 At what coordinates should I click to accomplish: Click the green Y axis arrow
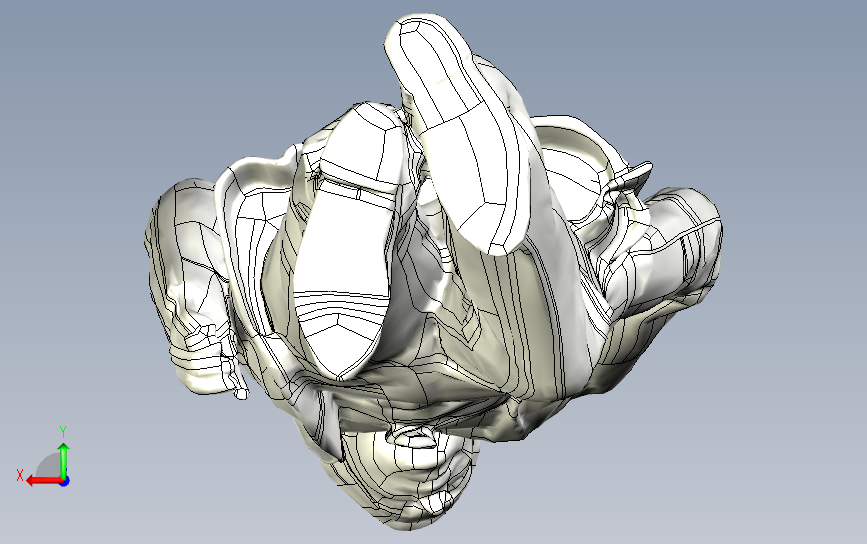coord(64,460)
